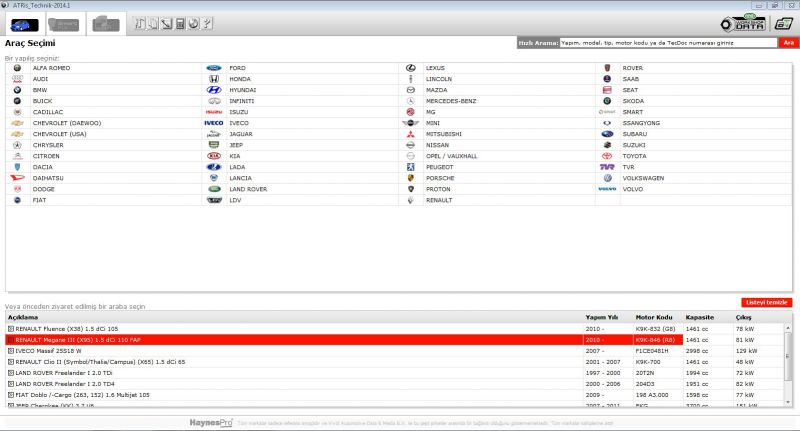Click history list scrollbar down arrow
The image size is (800, 431).
pyautogui.click(x=788, y=402)
